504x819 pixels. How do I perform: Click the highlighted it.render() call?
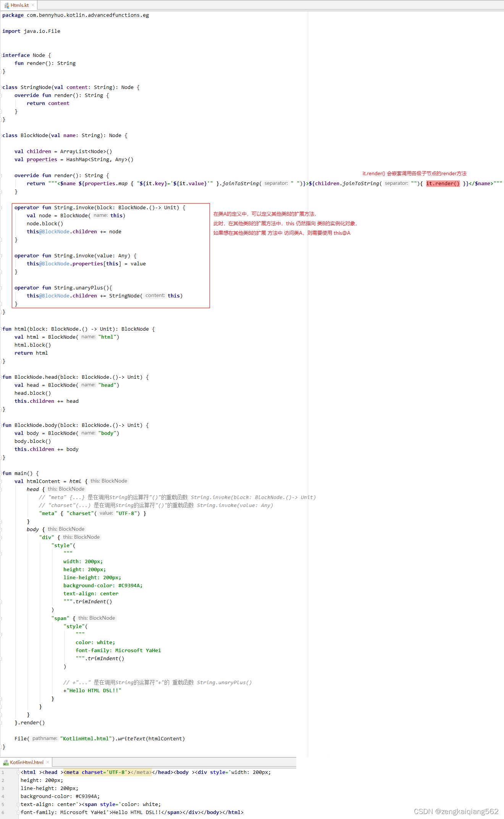coord(443,184)
